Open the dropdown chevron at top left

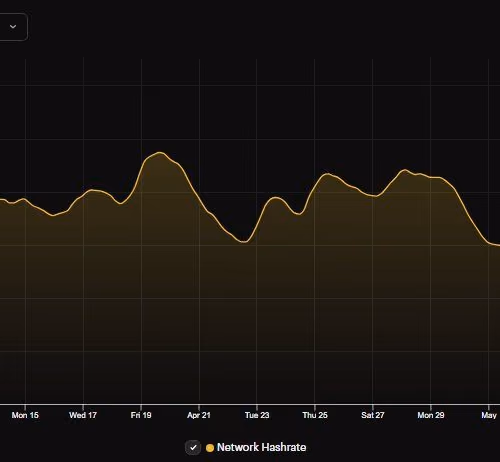pos(13,27)
